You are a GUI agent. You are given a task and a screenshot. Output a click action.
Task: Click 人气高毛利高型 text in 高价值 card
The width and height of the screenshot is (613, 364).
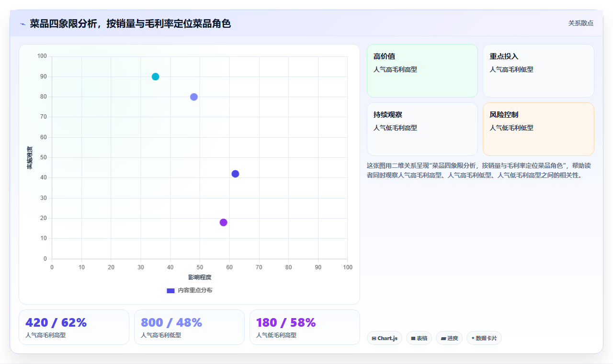pos(395,69)
